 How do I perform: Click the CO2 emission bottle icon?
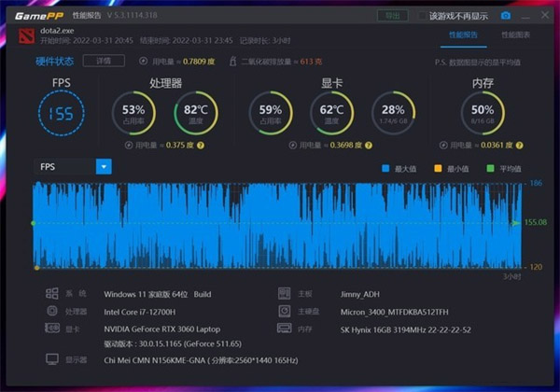coord(232,61)
